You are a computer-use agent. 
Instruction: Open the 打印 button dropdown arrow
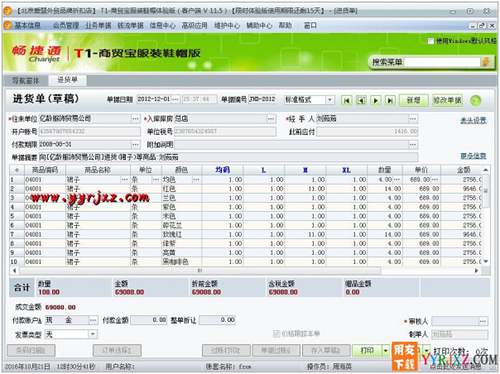tap(385, 350)
